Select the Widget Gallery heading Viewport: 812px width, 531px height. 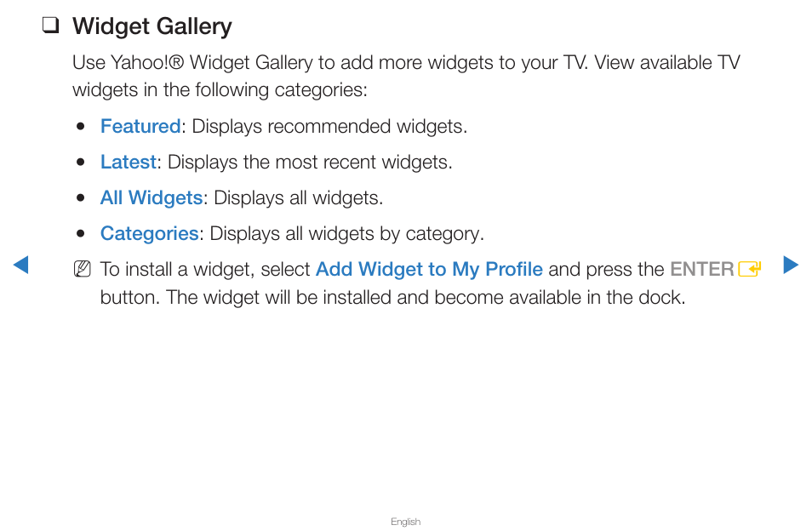152,26
